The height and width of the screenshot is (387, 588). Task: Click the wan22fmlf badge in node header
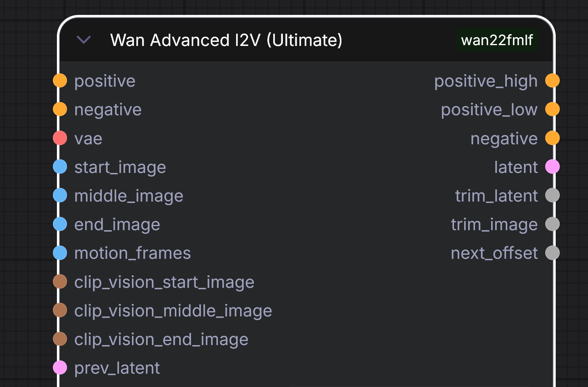tap(497, 40)
